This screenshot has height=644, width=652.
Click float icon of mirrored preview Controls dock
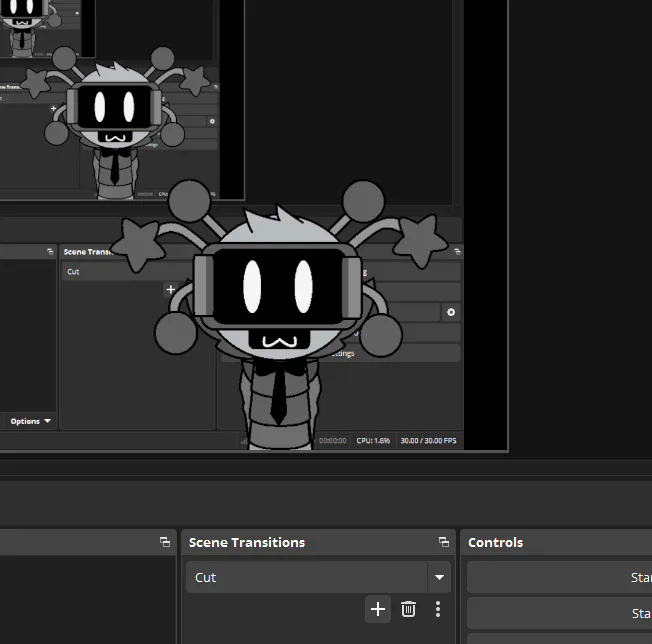[x=457, y=252]
